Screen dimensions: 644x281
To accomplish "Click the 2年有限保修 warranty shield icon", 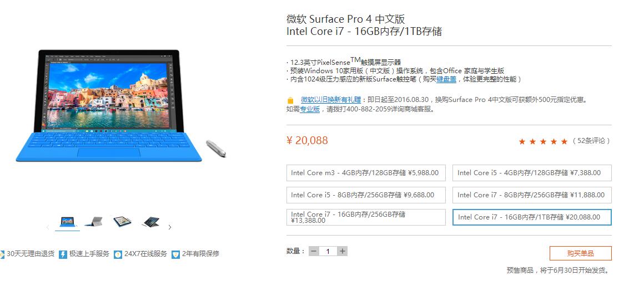I will pos(176,254).
